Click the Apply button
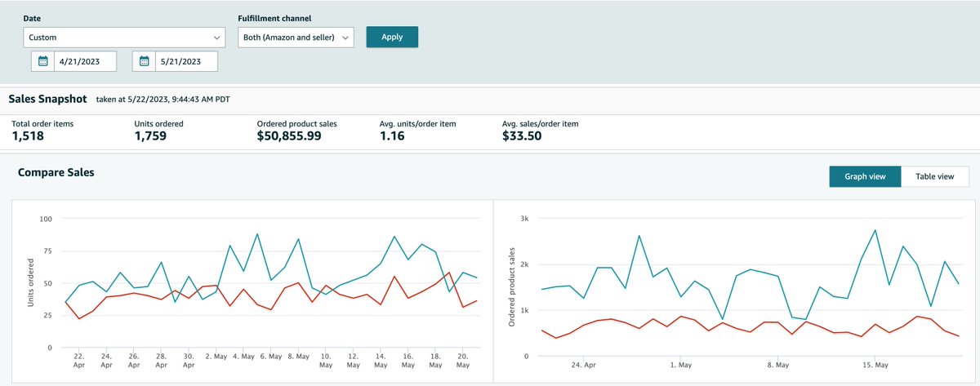The height and width of the screenshot is (386, 980). point(392,37)
